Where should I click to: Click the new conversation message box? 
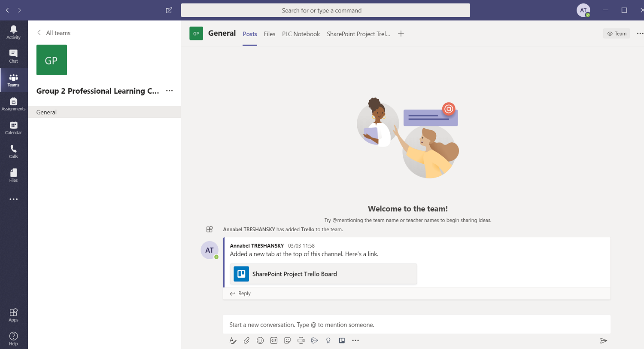[x=416, y=325]
